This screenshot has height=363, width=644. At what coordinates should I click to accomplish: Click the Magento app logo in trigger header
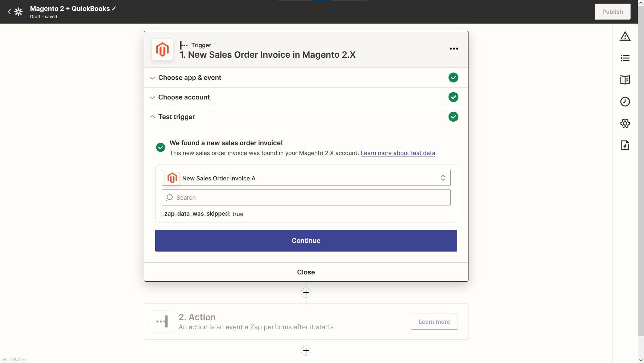[162, 49]
